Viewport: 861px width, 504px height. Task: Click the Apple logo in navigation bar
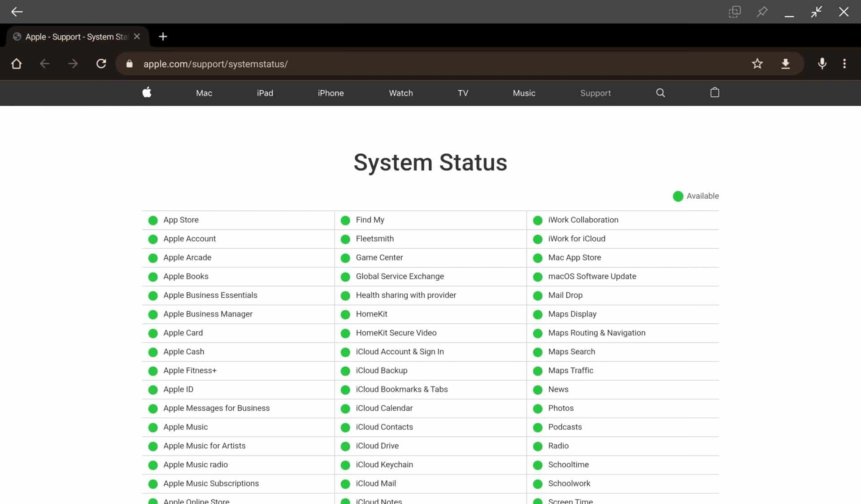pyautogui.click(x=147, y=93)
